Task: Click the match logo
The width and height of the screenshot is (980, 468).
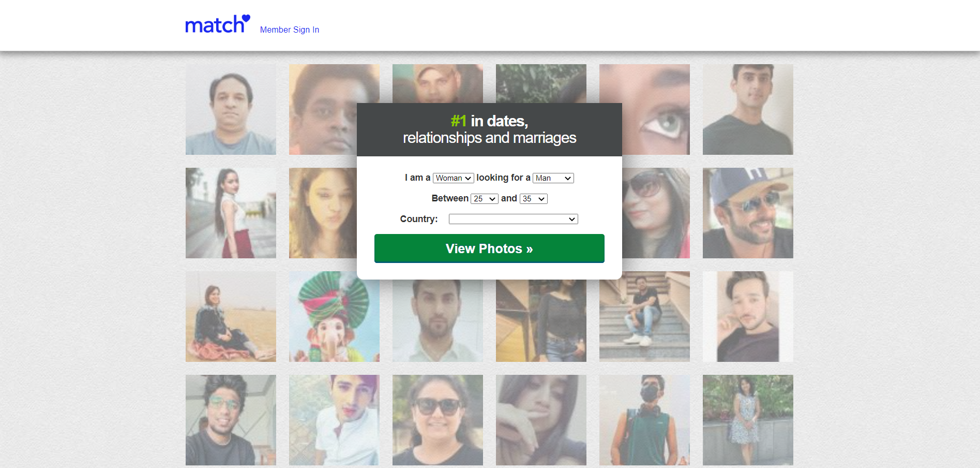Action: pos(218,24)
